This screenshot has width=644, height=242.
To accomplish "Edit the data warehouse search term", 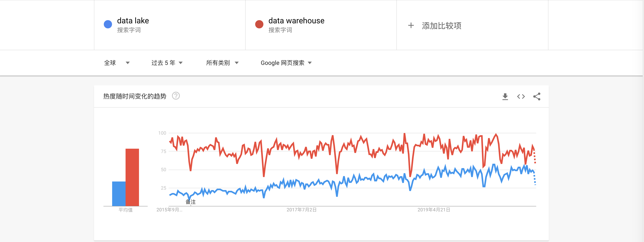I will (296, 21).
